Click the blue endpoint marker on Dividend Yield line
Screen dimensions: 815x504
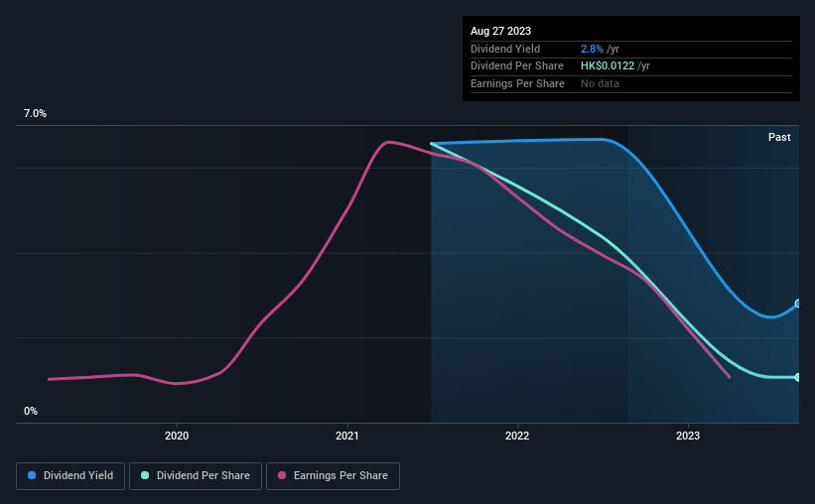click(798, 304)
